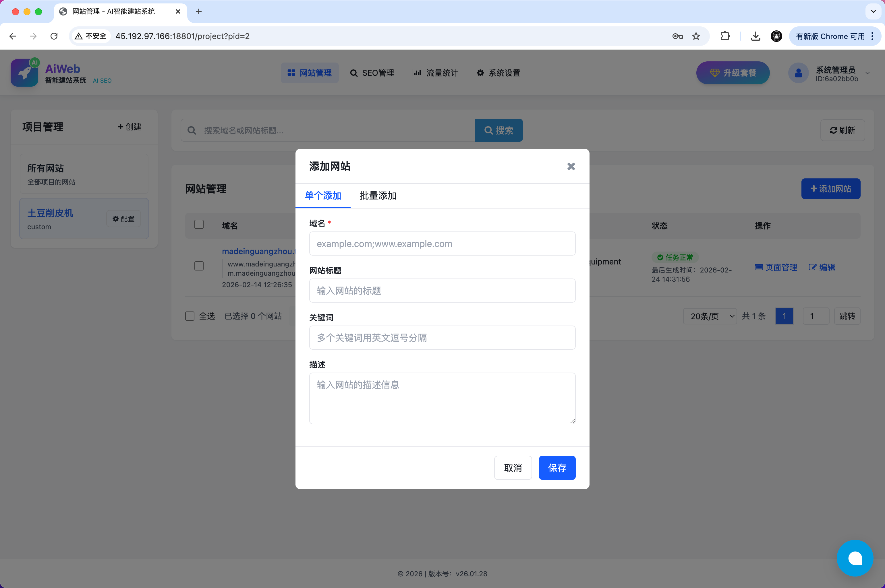Open the SEO管理 menu item
885x588 pixels.
(372, 73)
